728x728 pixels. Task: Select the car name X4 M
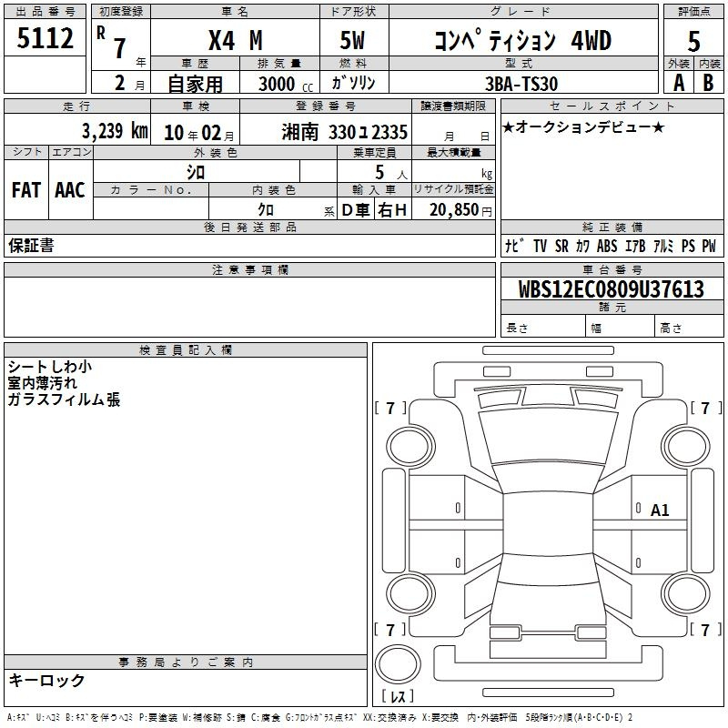click(x=236, y=40)
